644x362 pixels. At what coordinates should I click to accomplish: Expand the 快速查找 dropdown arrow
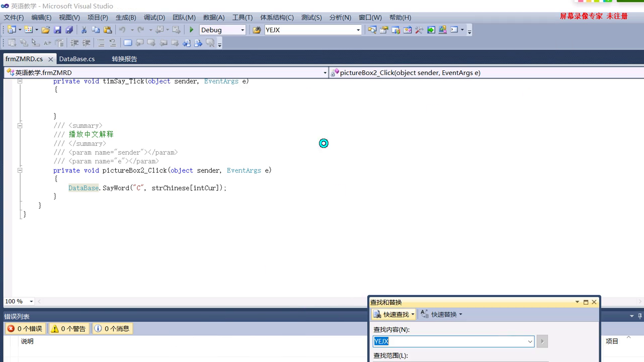(413, 314)
